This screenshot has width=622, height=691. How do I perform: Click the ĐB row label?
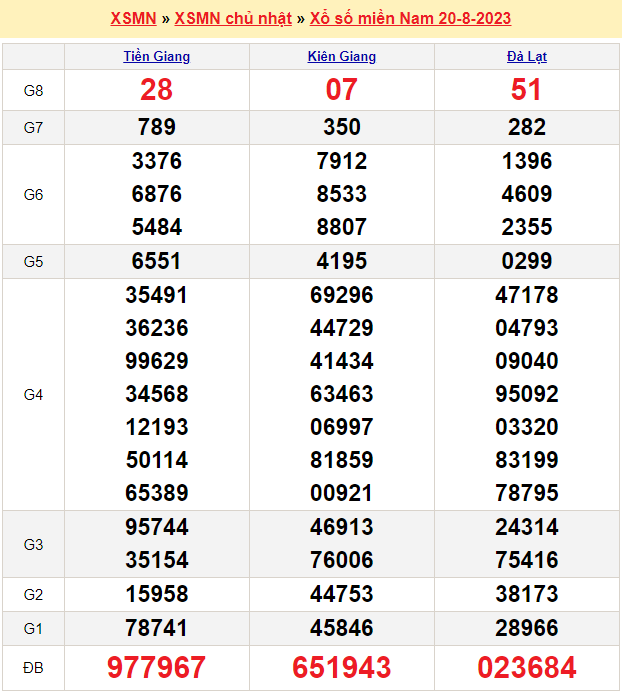tap(34, 668)
